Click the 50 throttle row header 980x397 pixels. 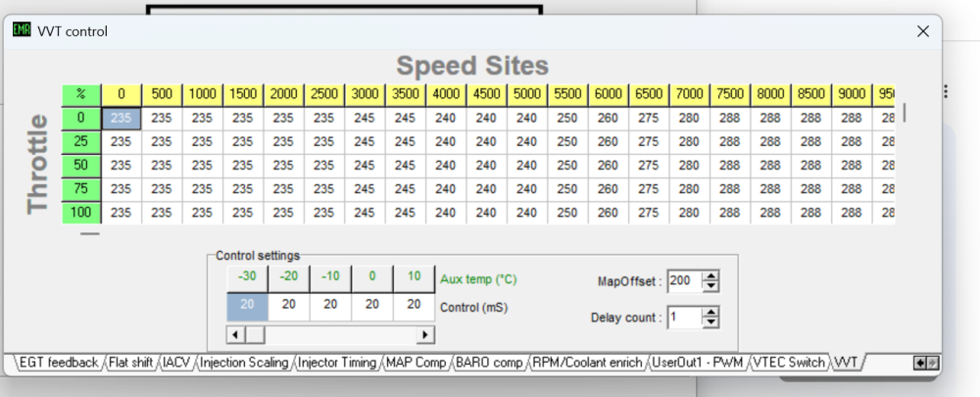[x=81, y=164]
